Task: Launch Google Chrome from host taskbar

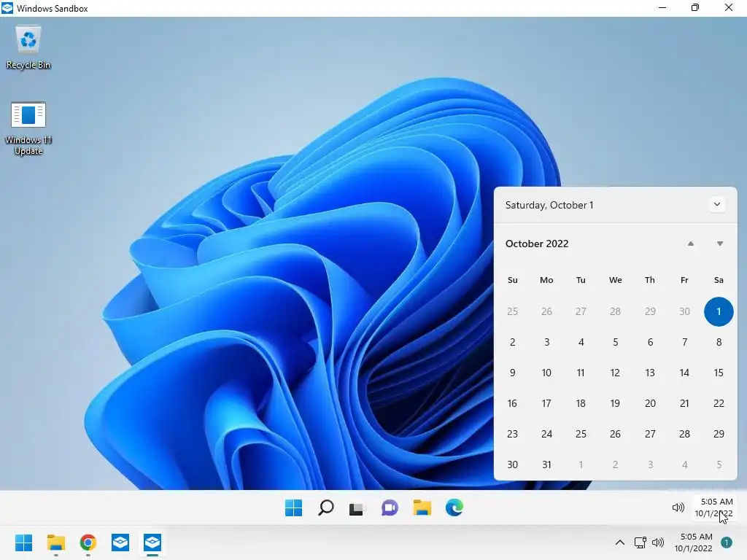Action: 88,542
